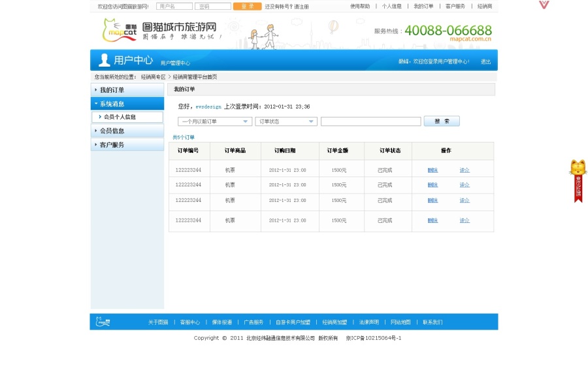This screenshot has height=372, width=588.
Task: Focus the 用户名 username field
Action: coord(174,7)
